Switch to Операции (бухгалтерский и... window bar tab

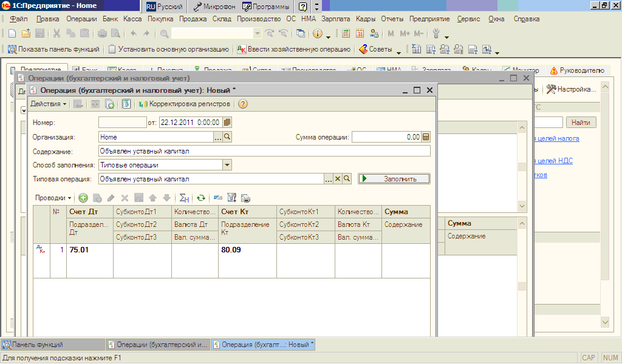pos(158,345)
